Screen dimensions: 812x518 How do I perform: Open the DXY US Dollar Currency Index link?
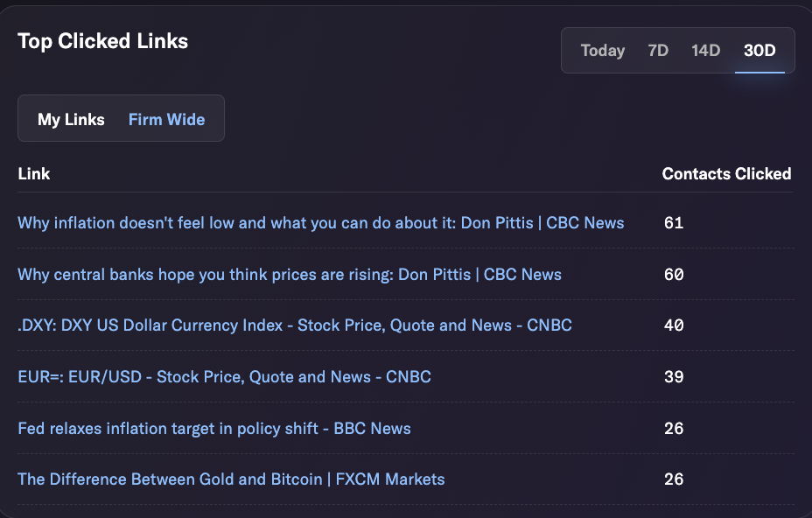pos(295,325)
